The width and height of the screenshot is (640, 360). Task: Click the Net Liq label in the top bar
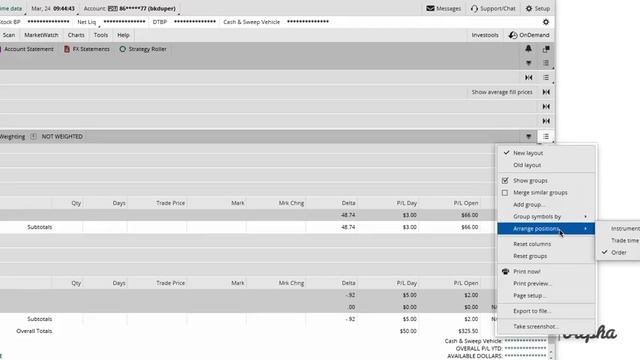click(86, 22)
